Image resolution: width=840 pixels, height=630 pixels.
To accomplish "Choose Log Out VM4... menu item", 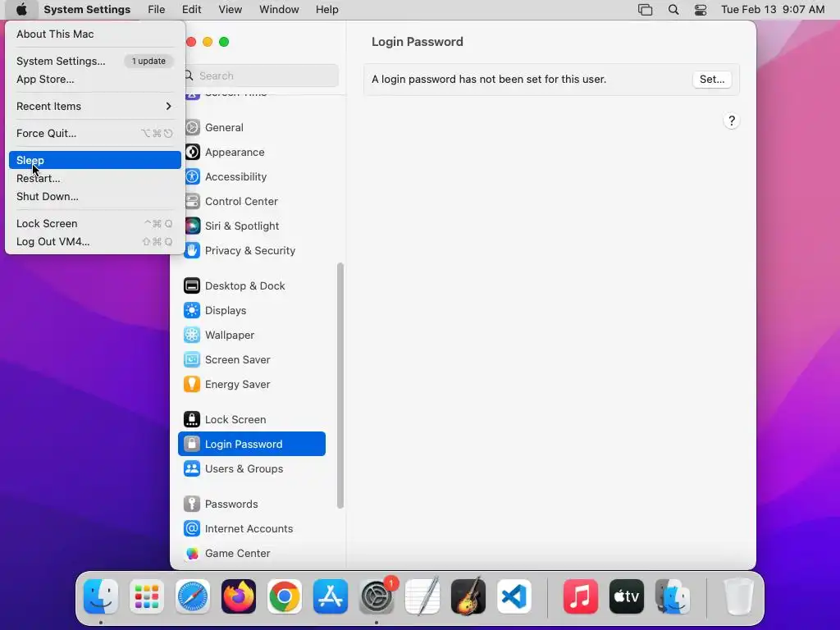I will click(x=95, y=242).
